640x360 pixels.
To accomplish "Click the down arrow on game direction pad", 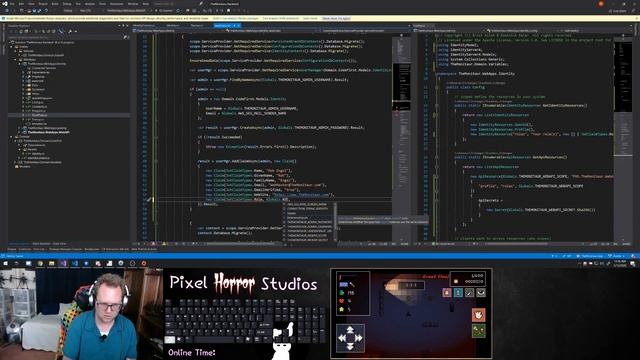I will (x=350, y=346).
